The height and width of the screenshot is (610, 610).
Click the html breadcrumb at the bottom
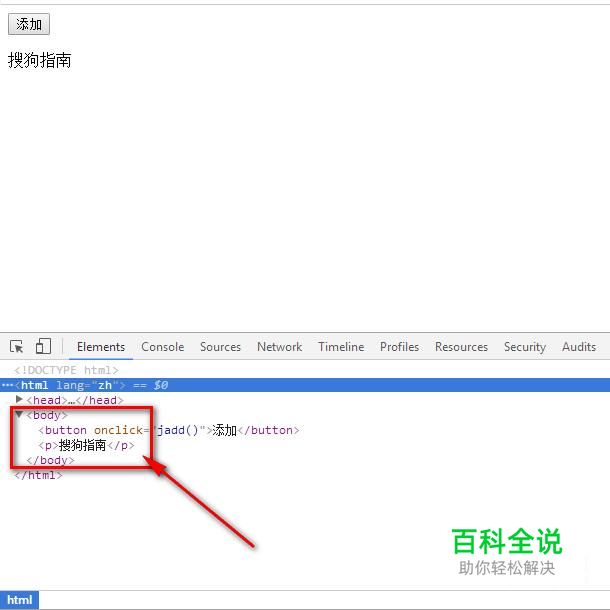[19, 600]
